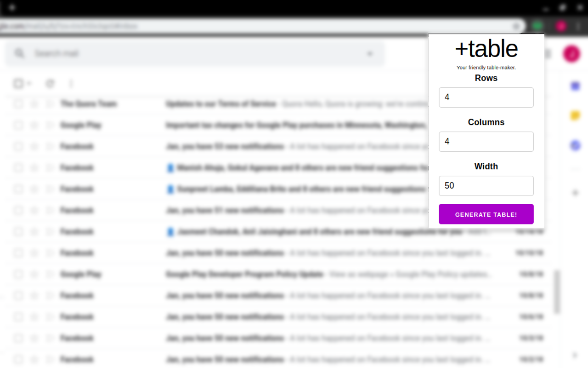Click the Rows input field
Screen dimensions: 588x368
[x=486, y=98]
